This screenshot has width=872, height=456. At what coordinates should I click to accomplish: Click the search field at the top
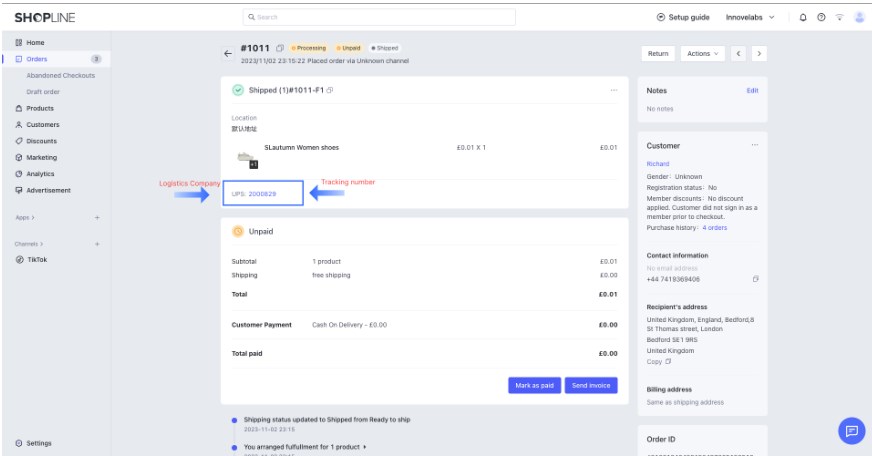pos(379,17)
